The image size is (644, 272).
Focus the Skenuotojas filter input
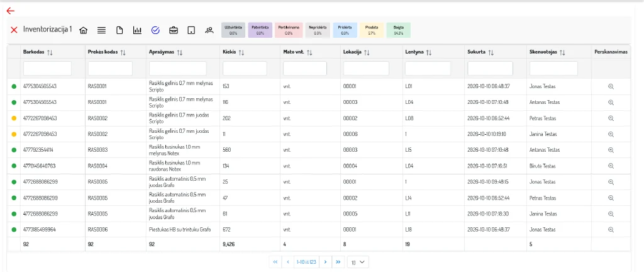[x=553, y=68]
